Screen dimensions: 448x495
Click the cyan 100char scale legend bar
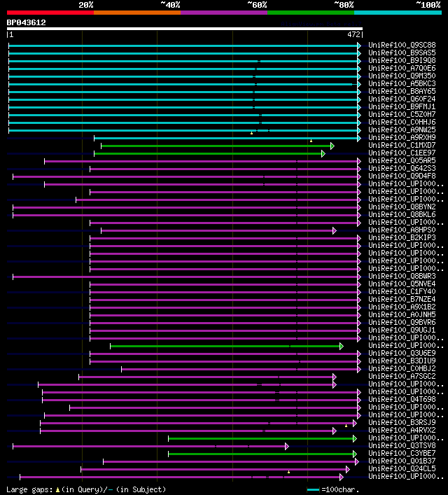point(313,490)
